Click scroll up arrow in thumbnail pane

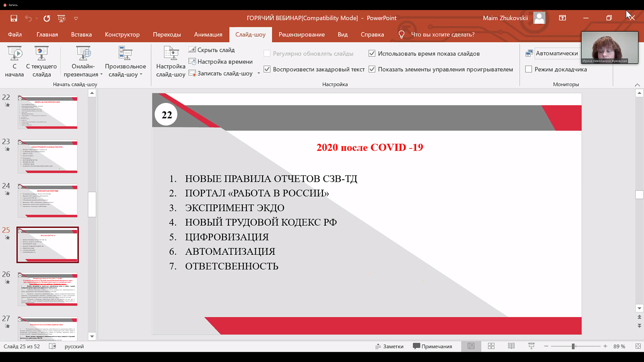point(92,93)
